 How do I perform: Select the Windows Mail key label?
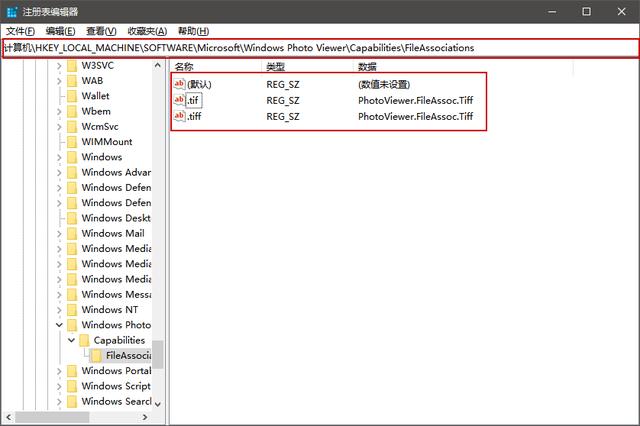113,233
